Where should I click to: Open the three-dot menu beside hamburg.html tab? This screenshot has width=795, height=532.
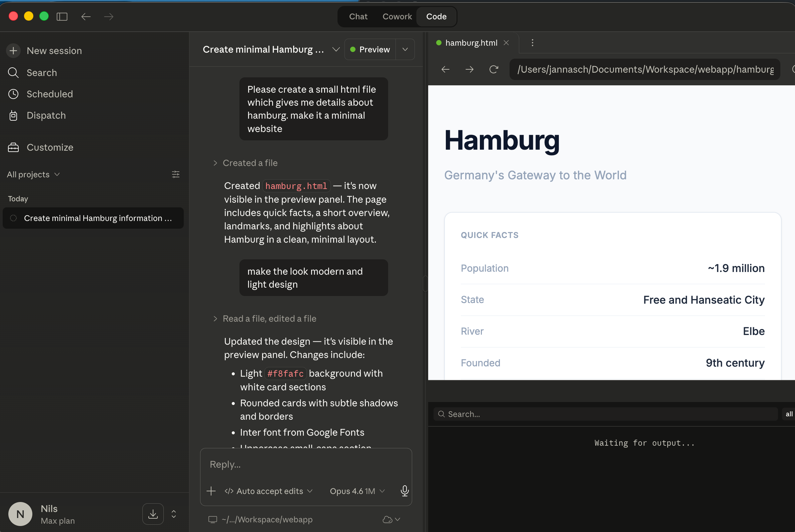[x=532, y=43]
